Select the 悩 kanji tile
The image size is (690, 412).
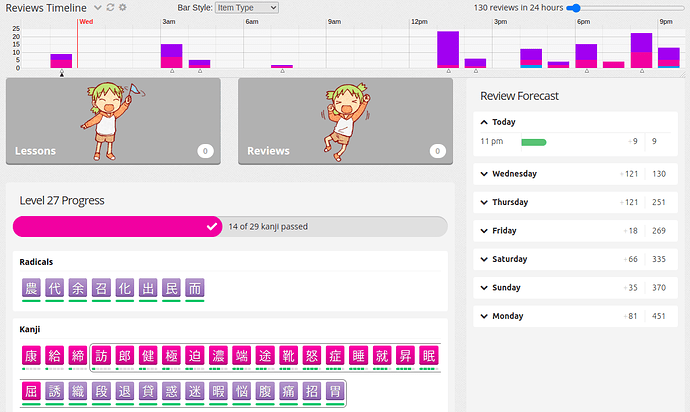[242, 391]
